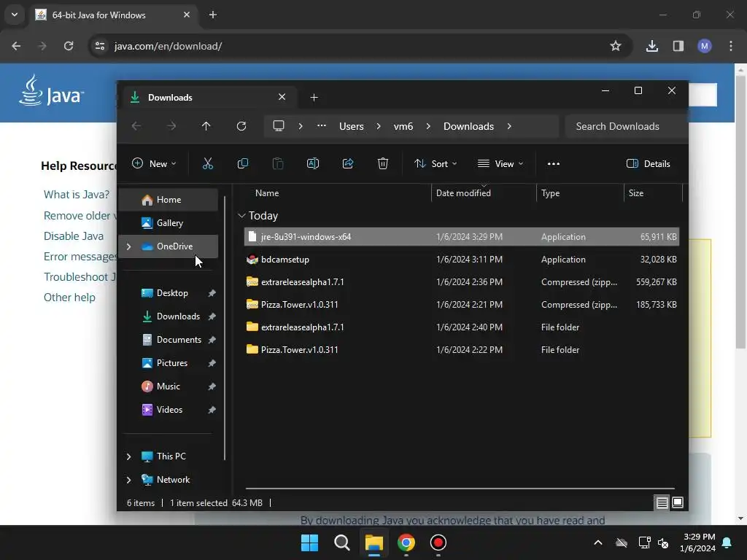Viewport: 747px width, 560px height.
Task: Select the bdcamsetup application file
Action: pos(461,260)
